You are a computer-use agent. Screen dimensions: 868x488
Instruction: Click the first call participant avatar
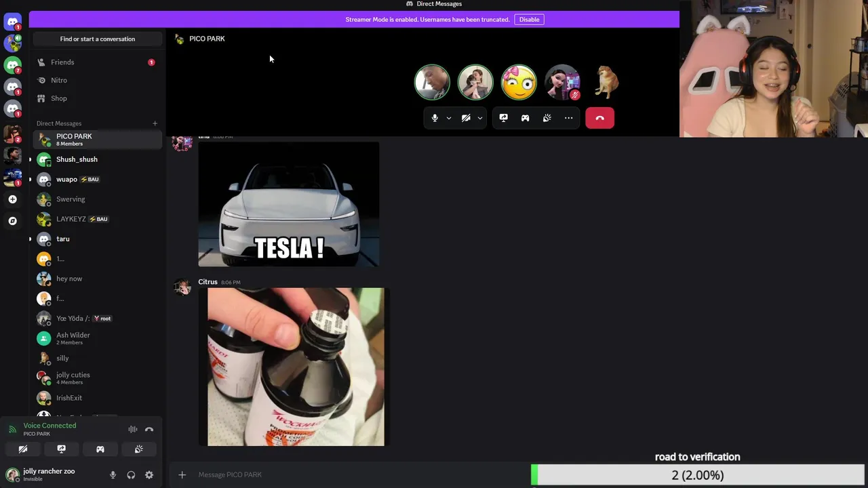[432, 82]
